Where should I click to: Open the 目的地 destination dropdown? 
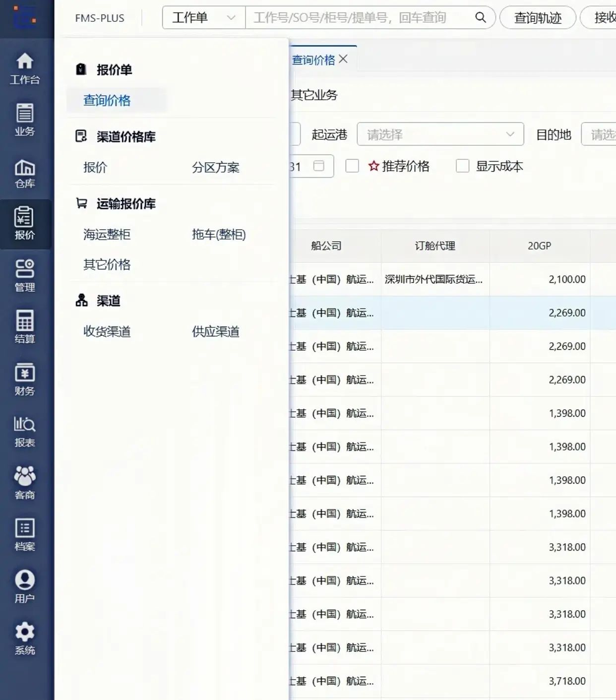[603, 134]
